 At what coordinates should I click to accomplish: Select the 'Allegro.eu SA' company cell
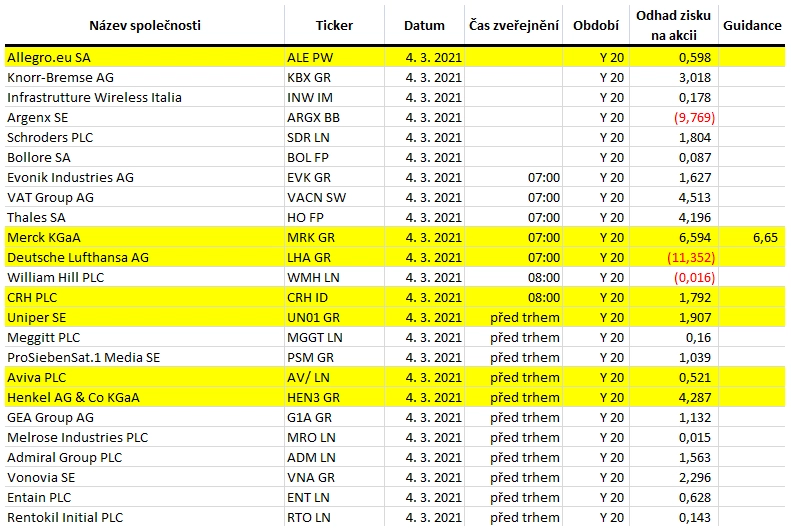(x=145, y=57)
